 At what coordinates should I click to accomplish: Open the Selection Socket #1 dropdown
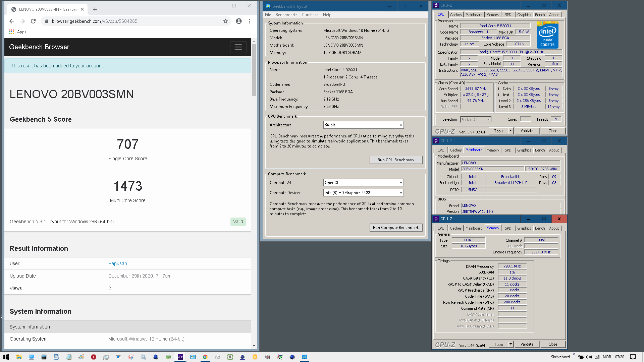pyautogui.click(x=476, y=120)
